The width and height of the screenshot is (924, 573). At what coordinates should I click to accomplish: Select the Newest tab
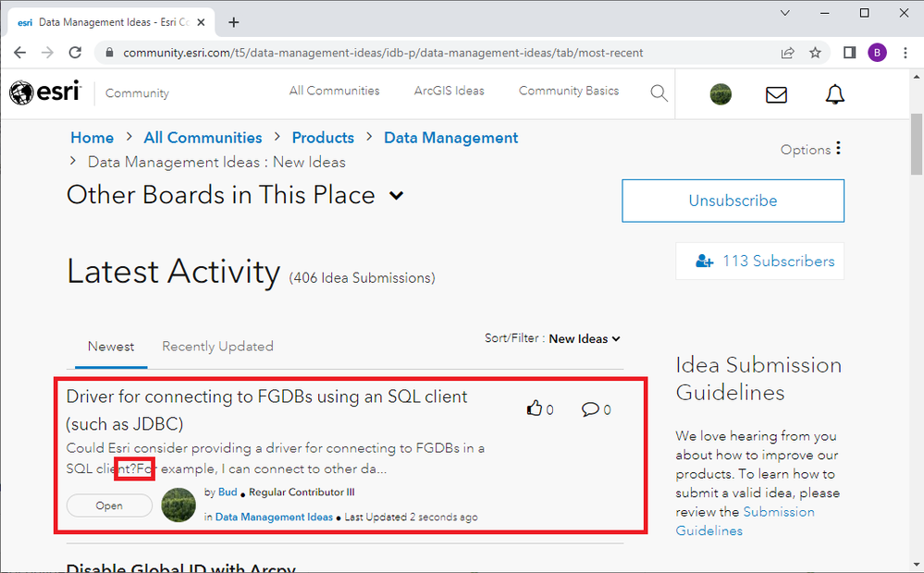[111, 347]
